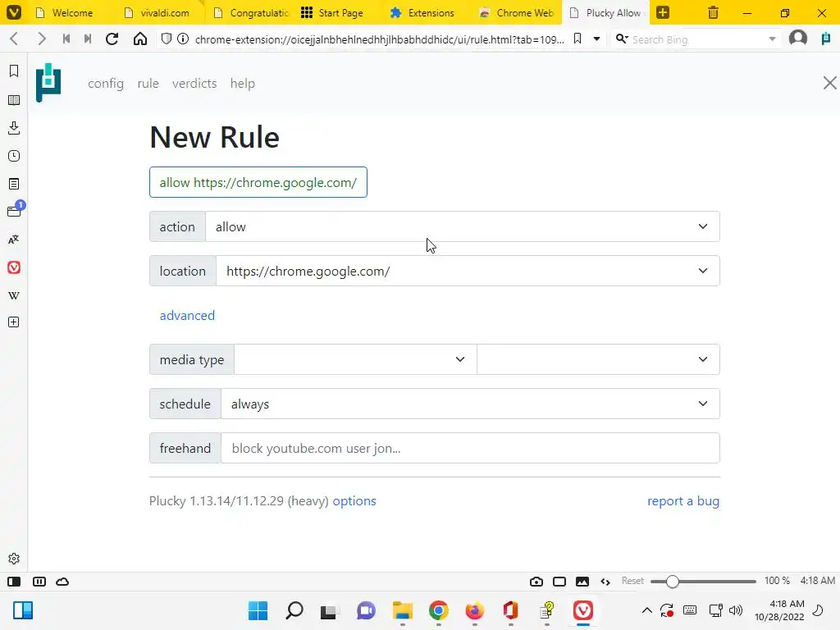Open the Plucky options link
Viewport: 840px width, 630px height.
pyautogui.click(x=354, y=501)
